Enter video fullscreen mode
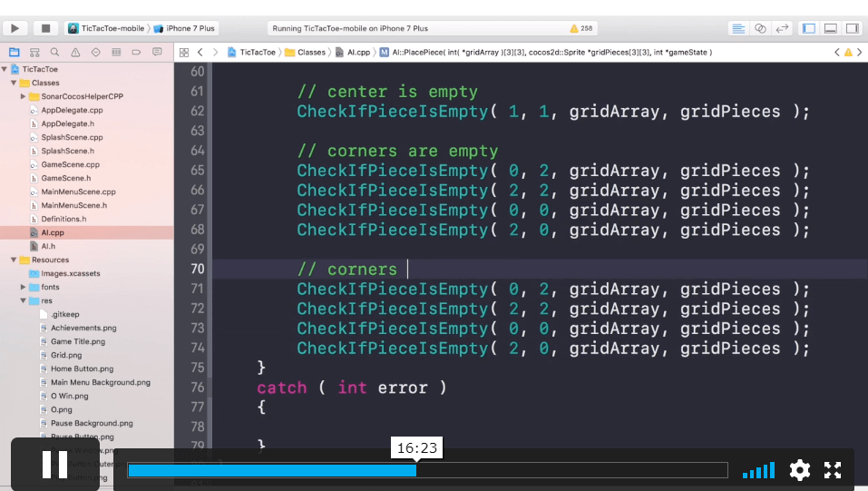This screenshot has width=868, height=491. [833, 470]
